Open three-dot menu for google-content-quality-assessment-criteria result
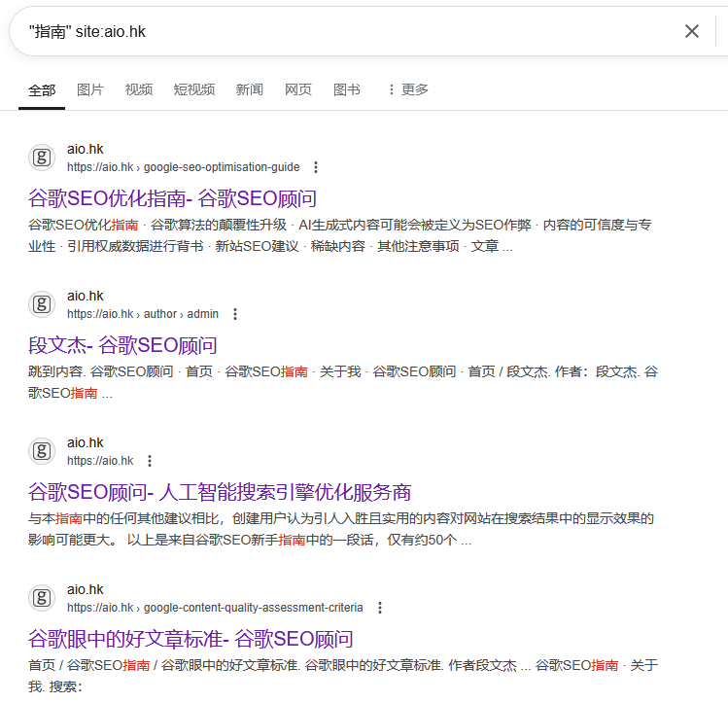728x703 pixels. [380, 608]
